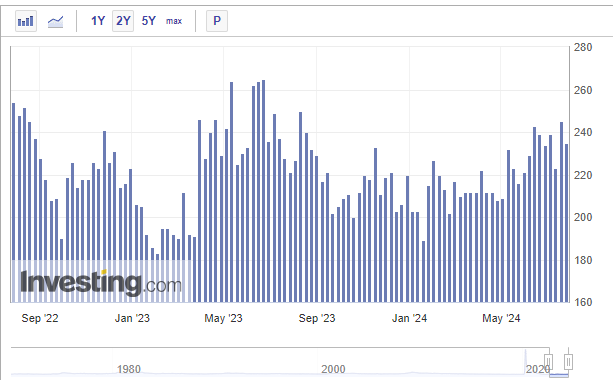This screenshot has height=380, width=613.
Task: Click the Jan '24 axis label
Action: (x=409, y=318)
